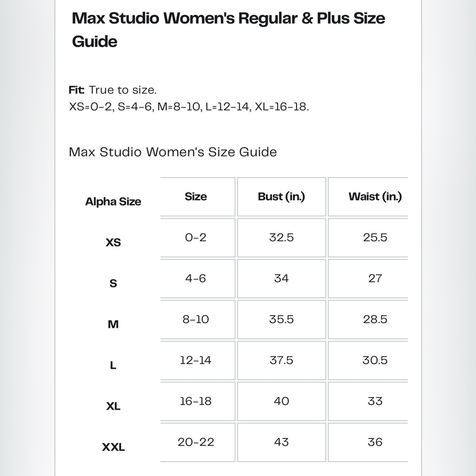
Task: Click the 32.5 bust measurement cell
Action: click(281, 238)
